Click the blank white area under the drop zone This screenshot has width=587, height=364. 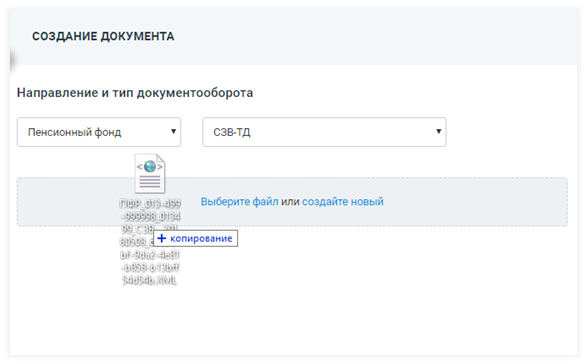374,292
